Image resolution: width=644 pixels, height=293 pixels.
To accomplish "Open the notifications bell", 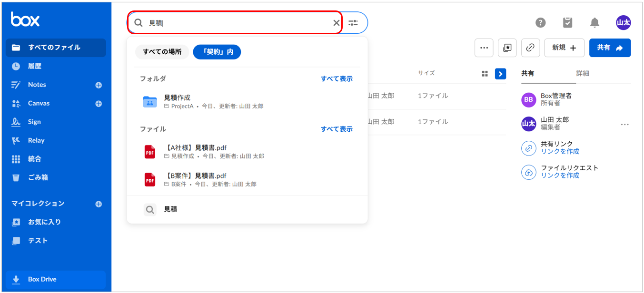I will click(594, 22).
